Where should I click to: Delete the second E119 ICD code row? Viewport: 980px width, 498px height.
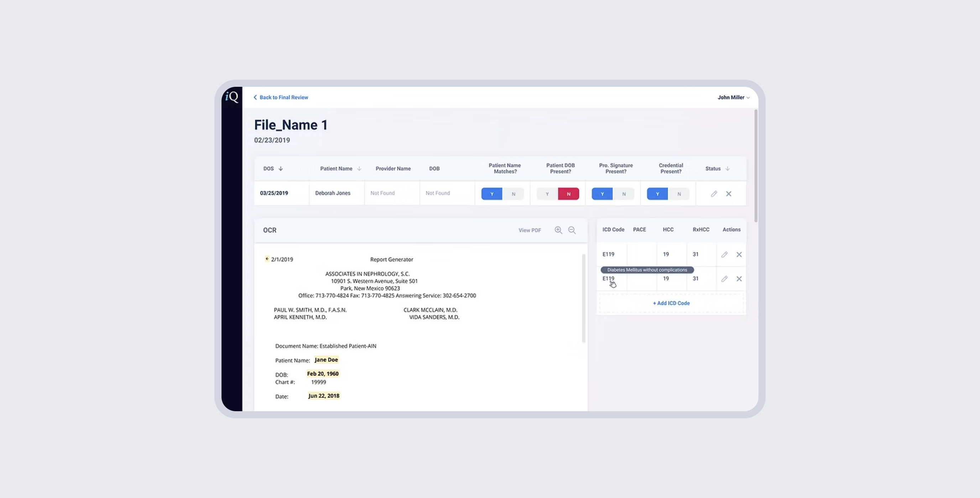(x=740, y=279)
